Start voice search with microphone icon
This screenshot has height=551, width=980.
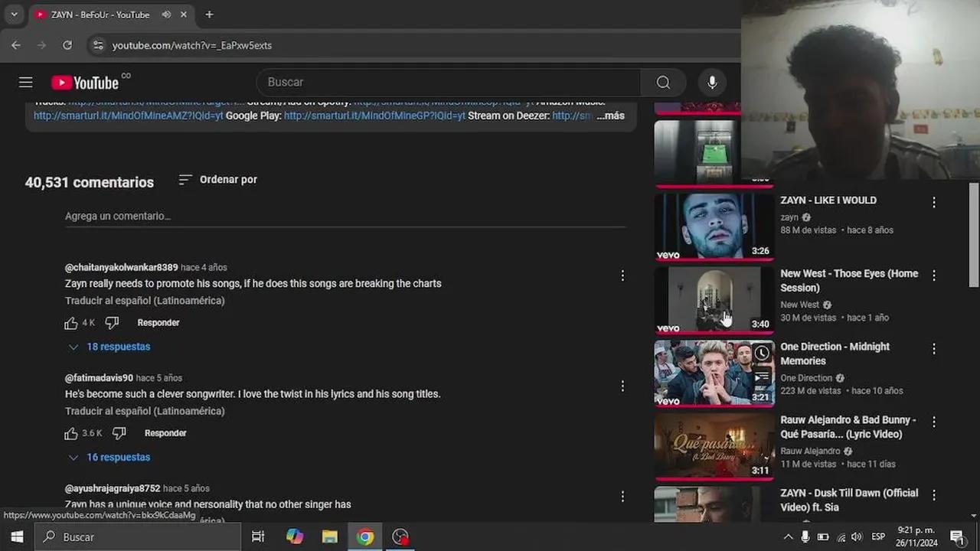(x=712, y=83)
